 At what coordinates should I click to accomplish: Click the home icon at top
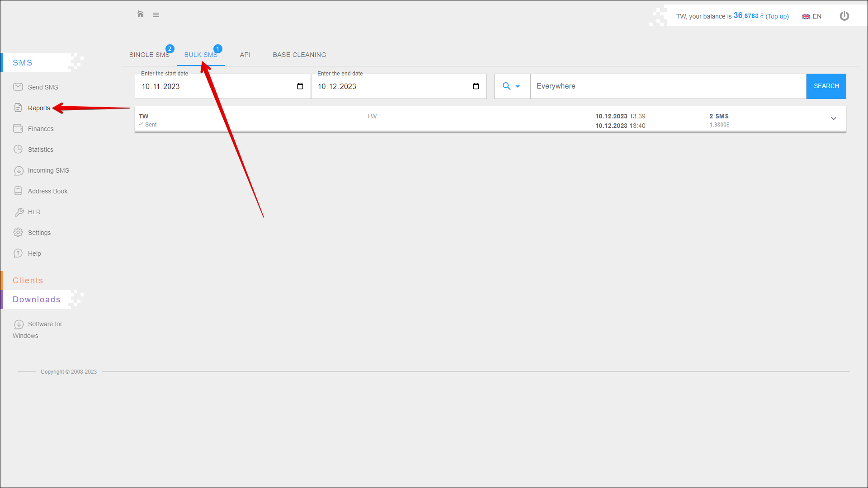[140, 14]
